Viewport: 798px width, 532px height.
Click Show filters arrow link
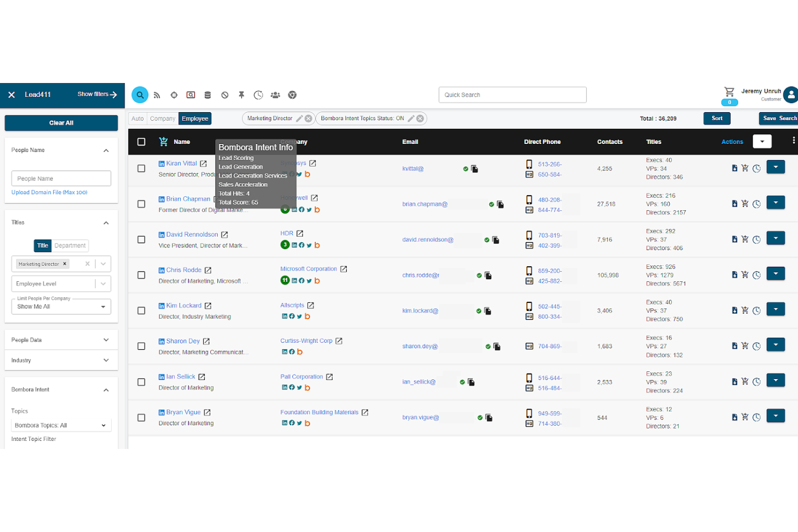point(97,94)
